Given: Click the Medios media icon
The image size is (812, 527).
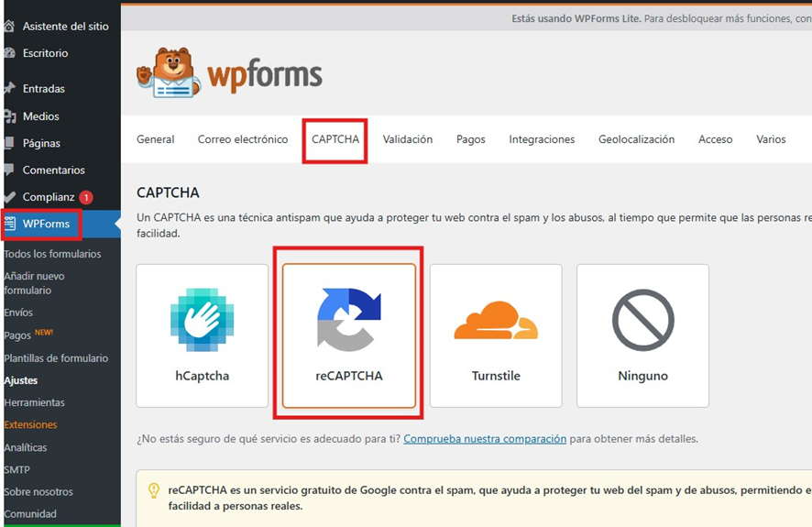Looking at the screenshot, I should pos(9,116).
